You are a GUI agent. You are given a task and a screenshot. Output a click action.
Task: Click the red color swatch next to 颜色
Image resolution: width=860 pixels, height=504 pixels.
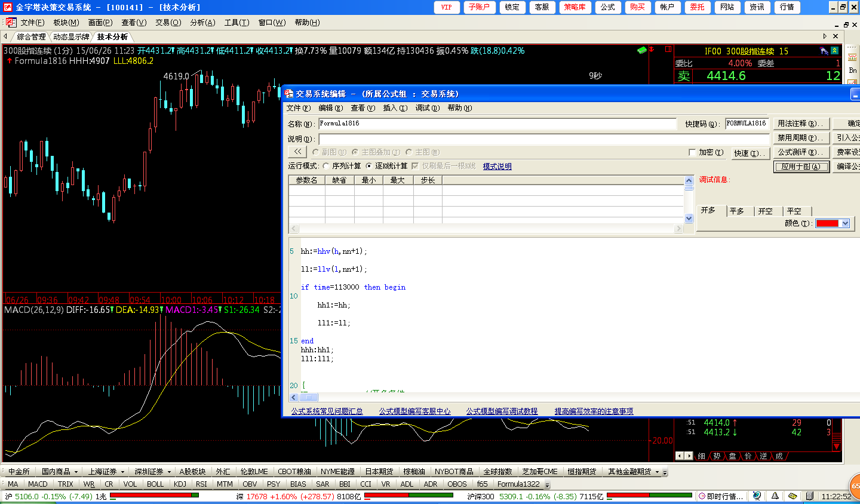827,223
